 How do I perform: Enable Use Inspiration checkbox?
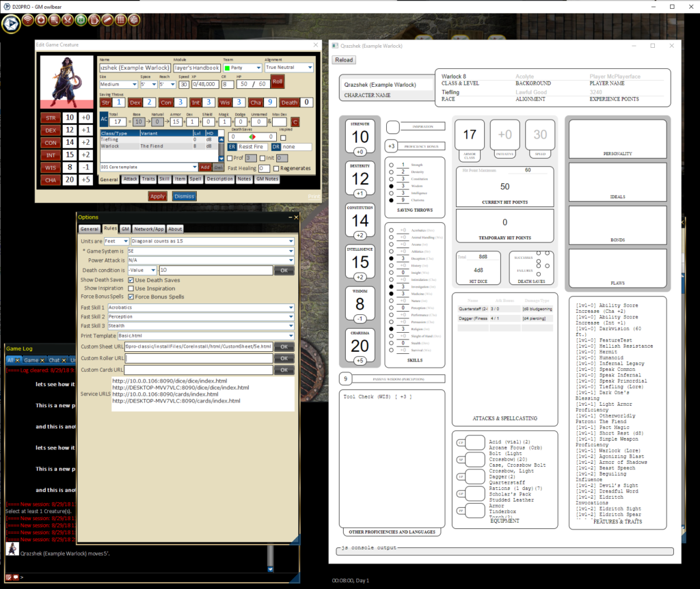tap(131, 289)
